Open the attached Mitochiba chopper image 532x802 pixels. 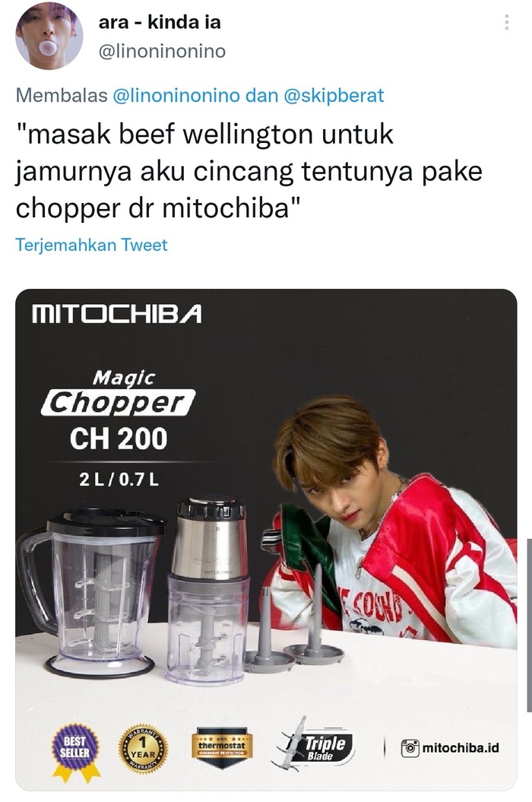pyautogui.click(x=266, y=540)
